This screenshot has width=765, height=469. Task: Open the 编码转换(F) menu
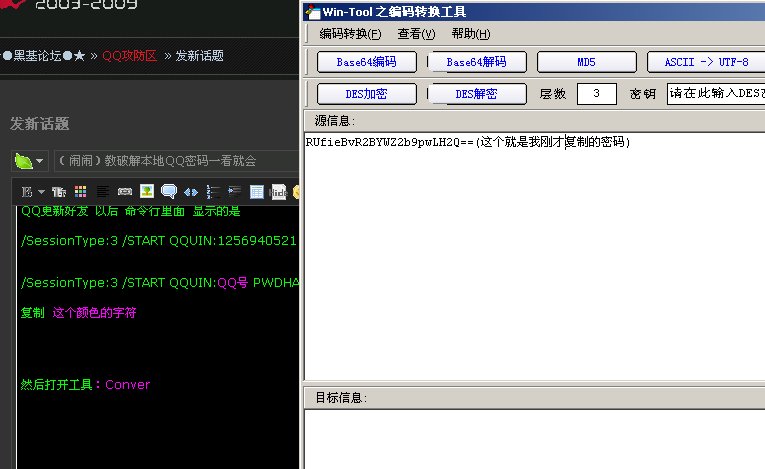(350, 34)
